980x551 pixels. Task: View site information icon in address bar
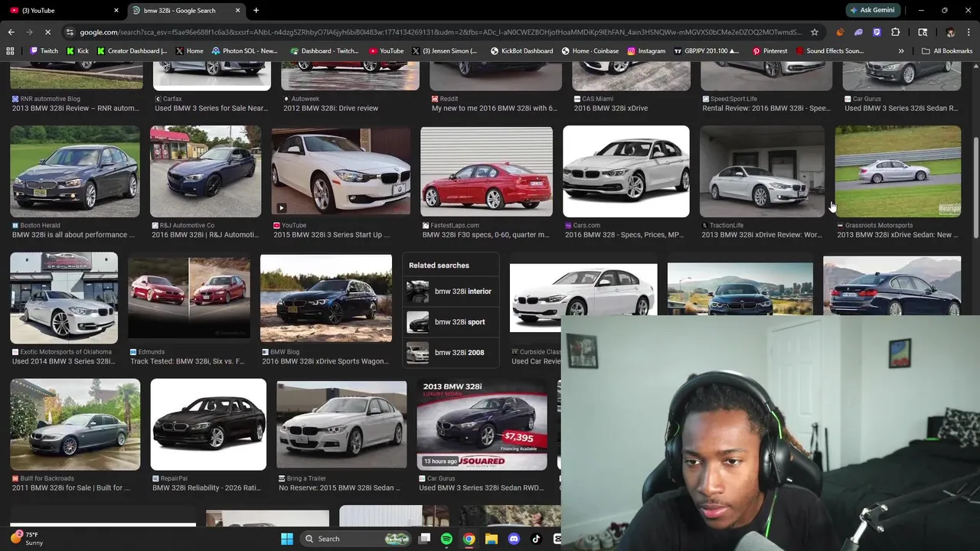click(x=70, y=32)
